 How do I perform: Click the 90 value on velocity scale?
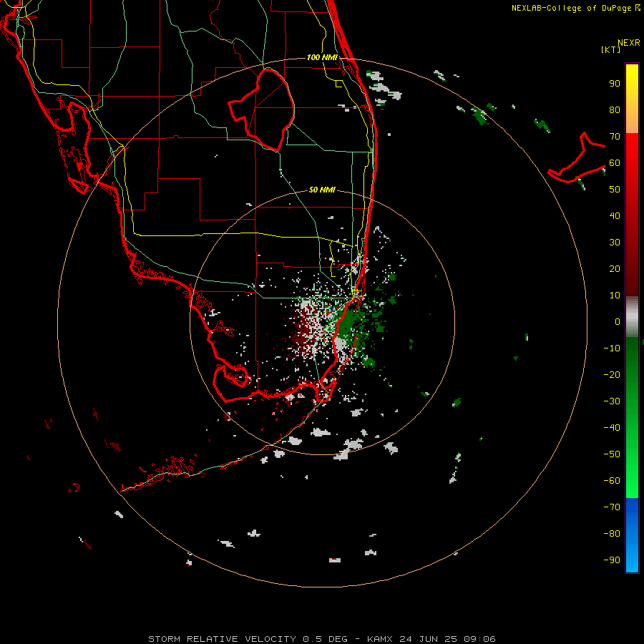click(x=615, y=84)
